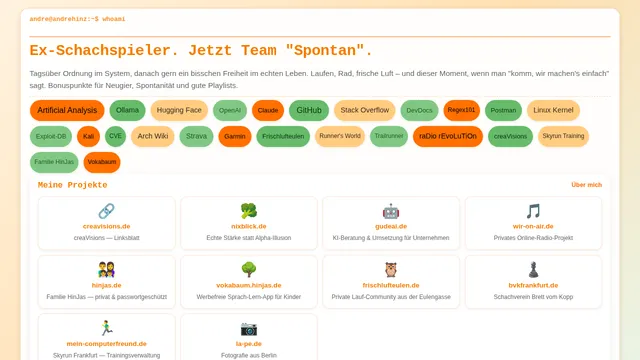
Task: Open the Arch Wiki pill
Action: click(153, 136)
